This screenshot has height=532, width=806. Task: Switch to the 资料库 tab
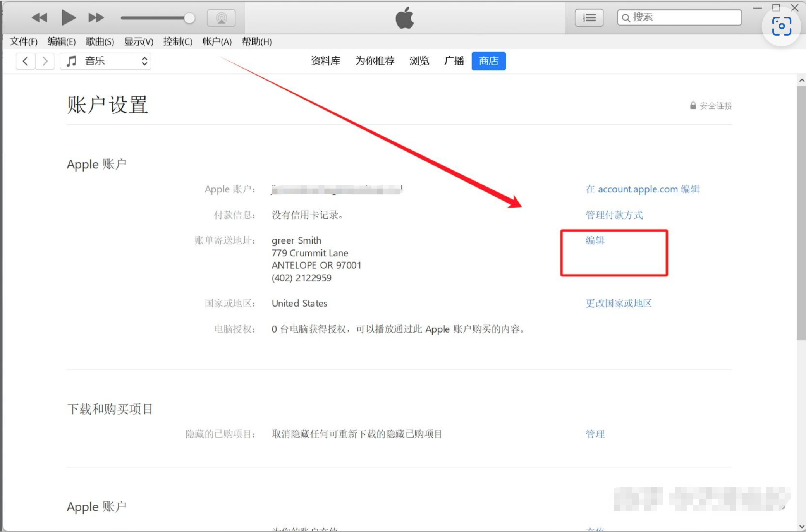coord(325,61)
